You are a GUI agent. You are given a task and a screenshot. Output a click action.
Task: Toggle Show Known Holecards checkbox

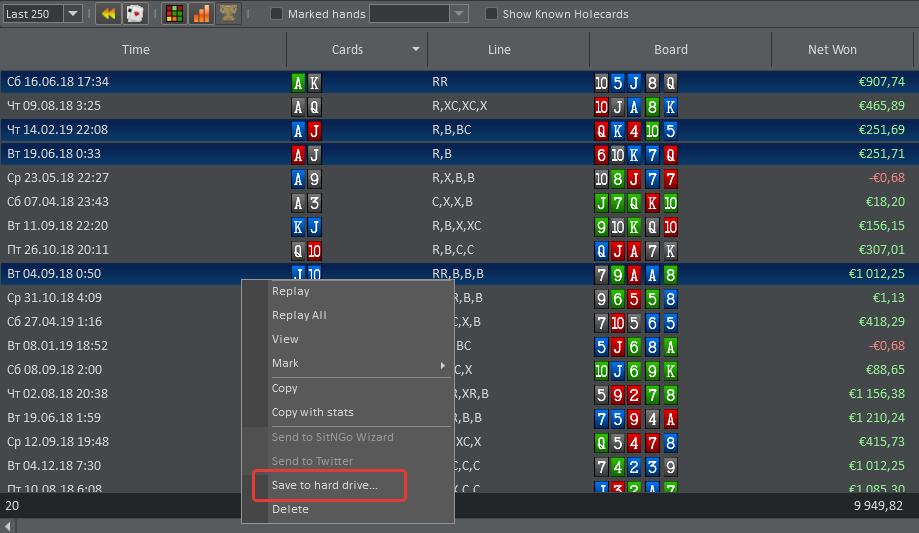click(x=491, y=14)
